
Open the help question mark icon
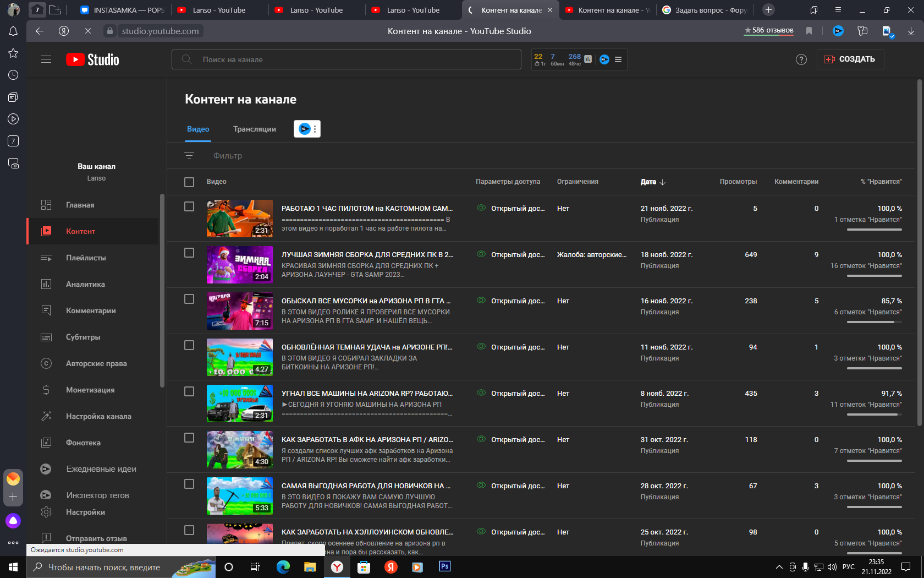coord(801,59)
